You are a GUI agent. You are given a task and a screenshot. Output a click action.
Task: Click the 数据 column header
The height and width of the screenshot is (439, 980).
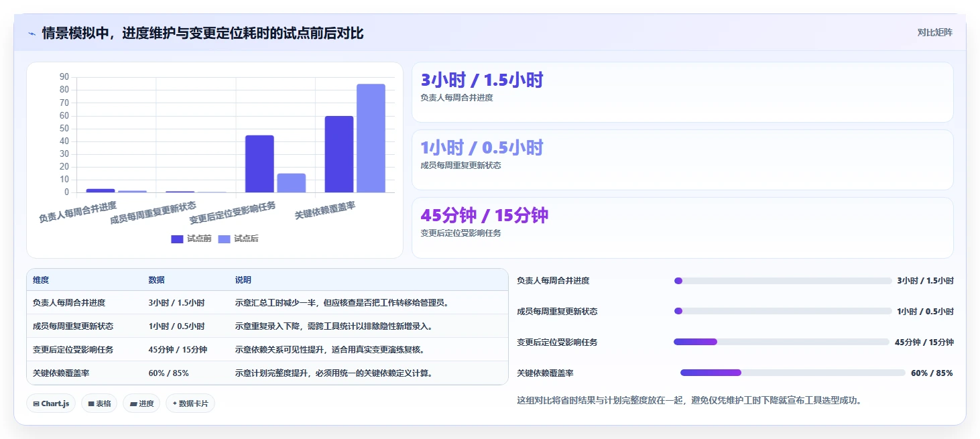pos(156,280)
